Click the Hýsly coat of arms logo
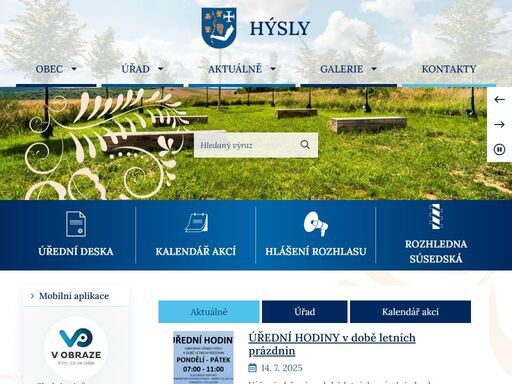The height and width of the screenshot is (384, 512). [x=219, y=28]
